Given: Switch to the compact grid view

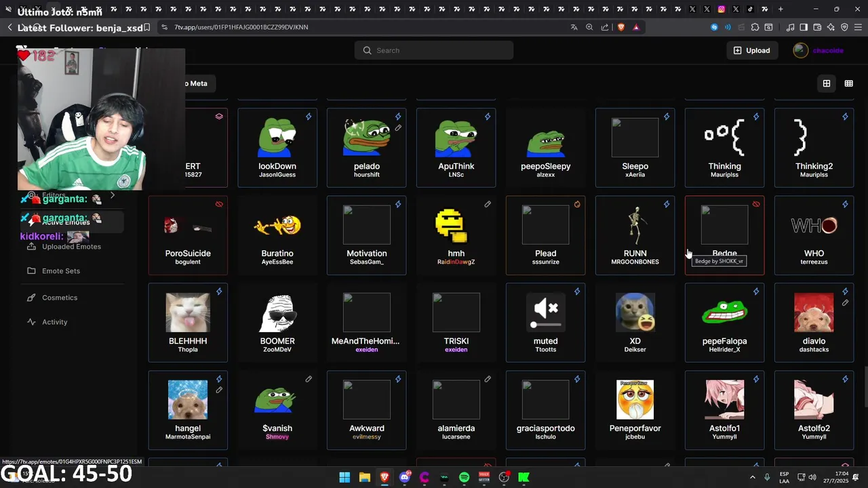Looking at the screenshot, I should click(848, 83).
